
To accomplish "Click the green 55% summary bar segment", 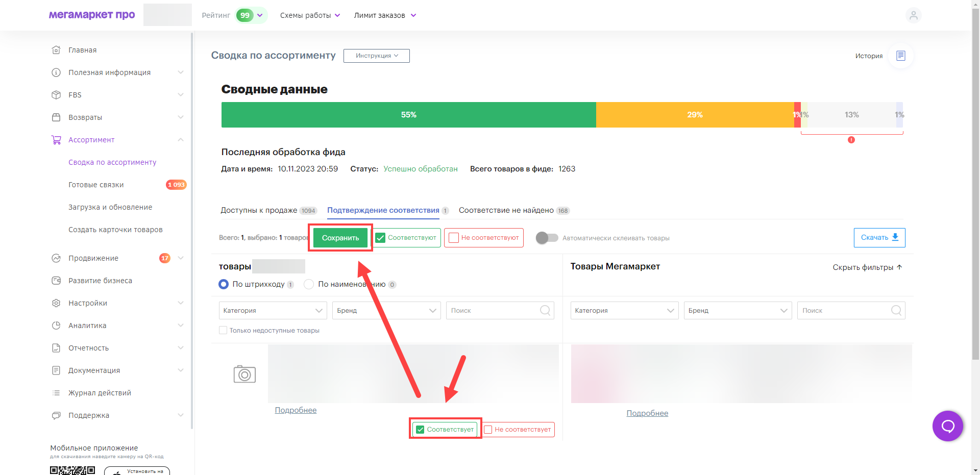I will pyautogui.click(x=408, y=115).
